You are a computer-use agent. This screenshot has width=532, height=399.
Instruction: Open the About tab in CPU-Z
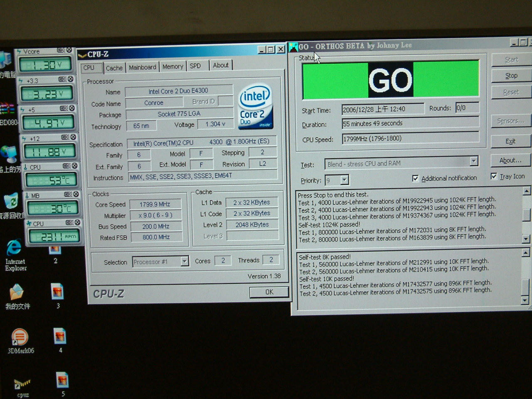point(221,65)
